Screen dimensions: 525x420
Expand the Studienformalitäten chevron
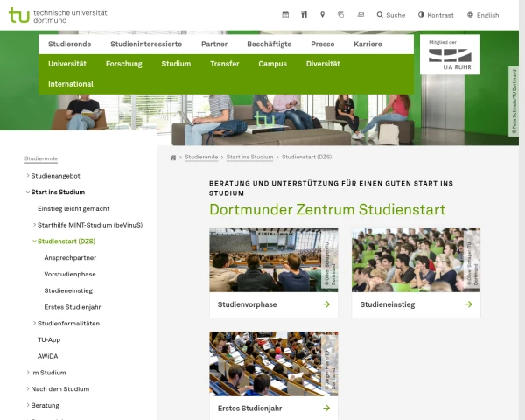pyautogui.click(x=34, y=323)
